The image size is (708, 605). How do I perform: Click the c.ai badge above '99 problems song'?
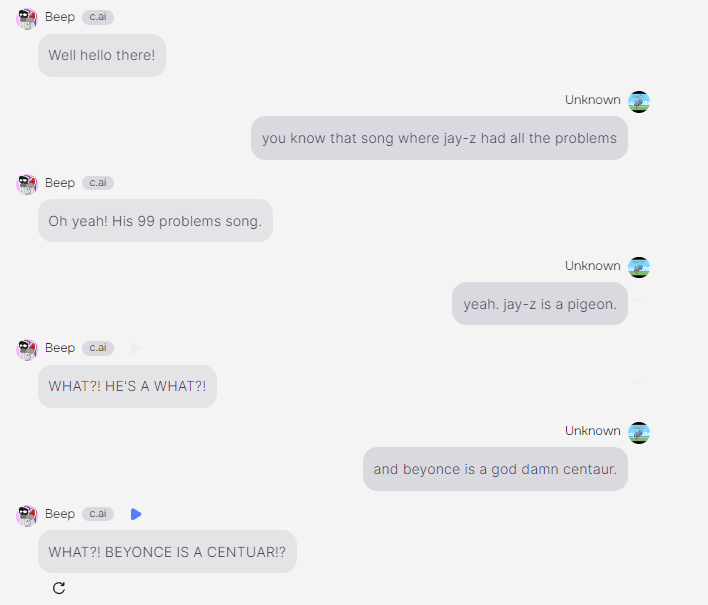[98, 183]
